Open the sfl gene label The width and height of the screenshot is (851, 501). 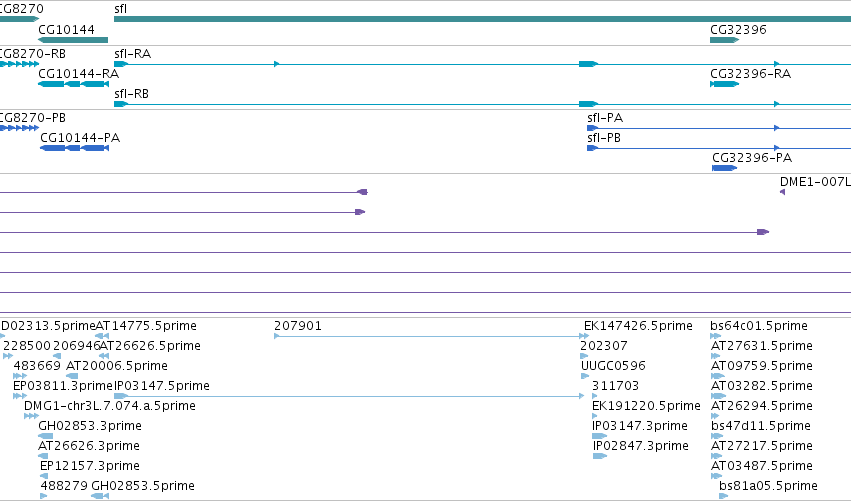click(x=120, y=9)
